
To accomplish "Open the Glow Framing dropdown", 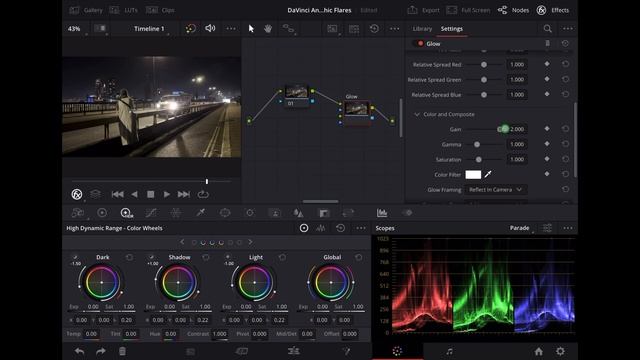I will coord(495,189).
